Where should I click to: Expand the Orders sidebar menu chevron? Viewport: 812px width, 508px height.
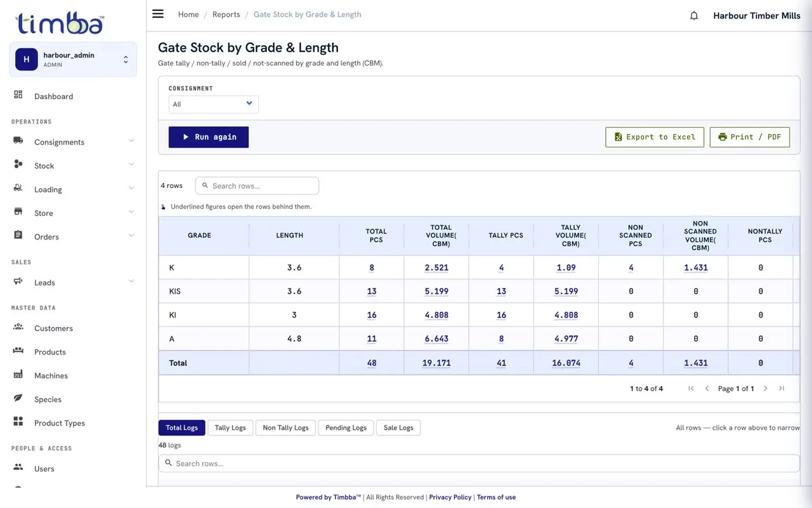point(131,236)
